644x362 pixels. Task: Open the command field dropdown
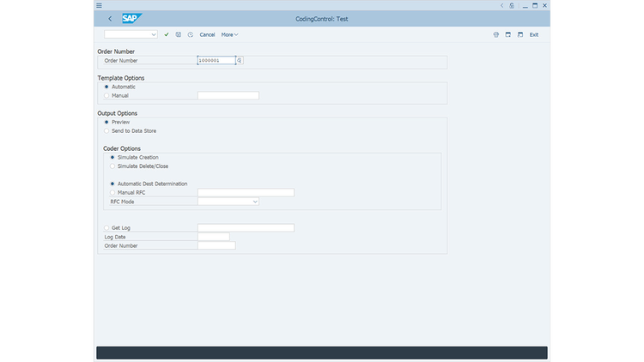point(154,35)
